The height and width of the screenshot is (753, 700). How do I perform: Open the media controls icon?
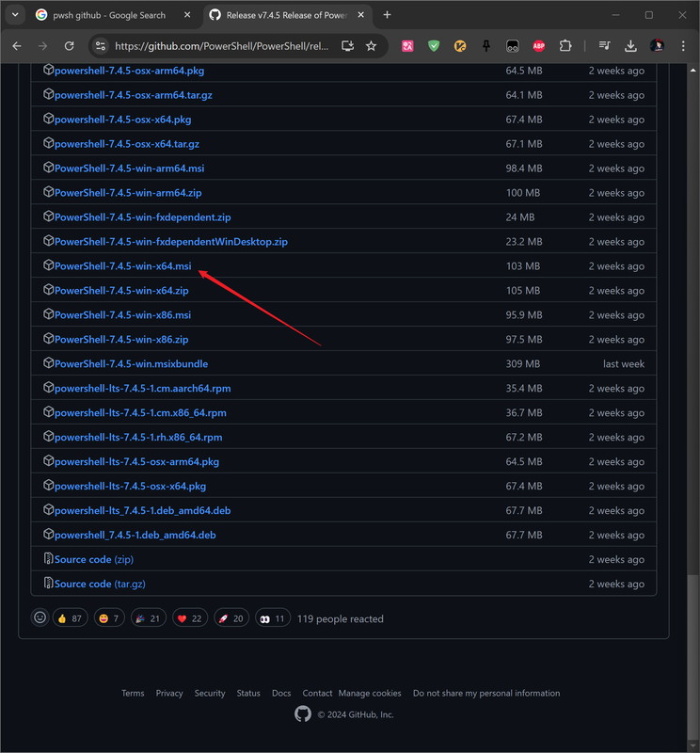point(604,46)
